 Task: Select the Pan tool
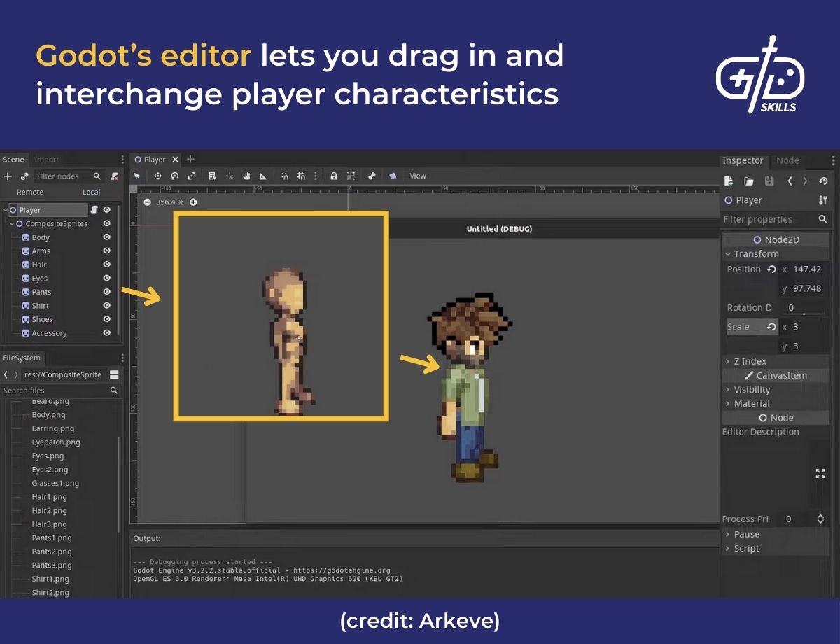pos(246,176)
